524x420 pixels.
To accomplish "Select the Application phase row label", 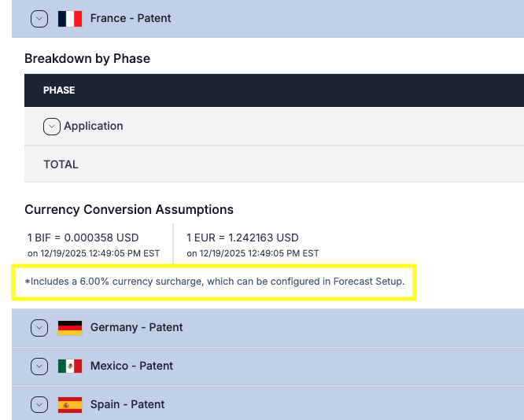I will click(94, 126).
